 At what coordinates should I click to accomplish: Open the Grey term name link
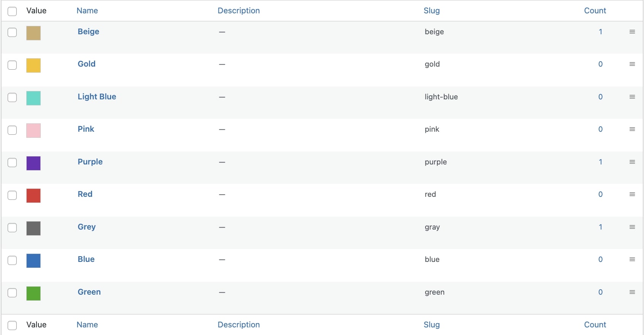(87, 227)
